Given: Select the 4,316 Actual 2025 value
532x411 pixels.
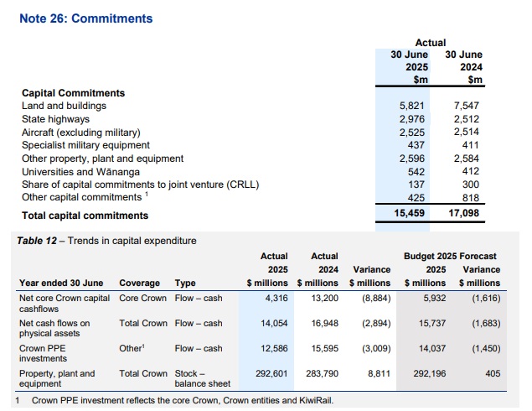Looking at the screenshot, I should 276,299.
